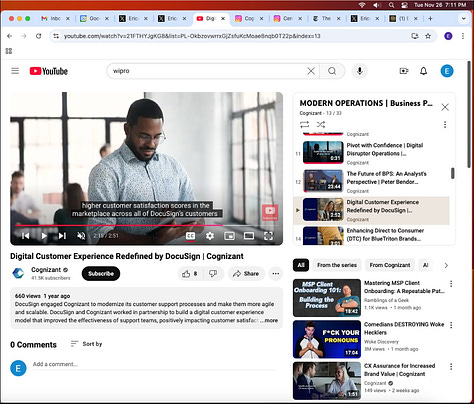Viewport: 474px width, 404px height.
Task: Click the Subscribe watermark in video
Action: tap(270, 212)
